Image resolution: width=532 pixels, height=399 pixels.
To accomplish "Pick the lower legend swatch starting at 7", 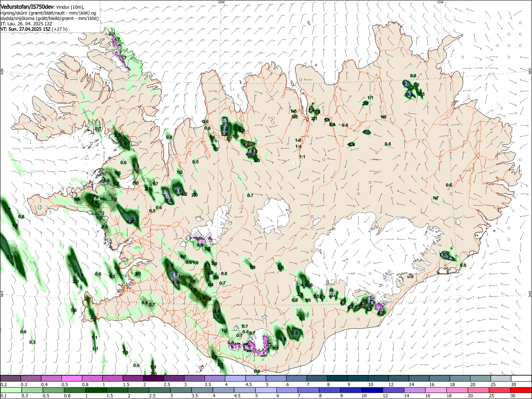I will pyautogui.click(x=308, y=390).
